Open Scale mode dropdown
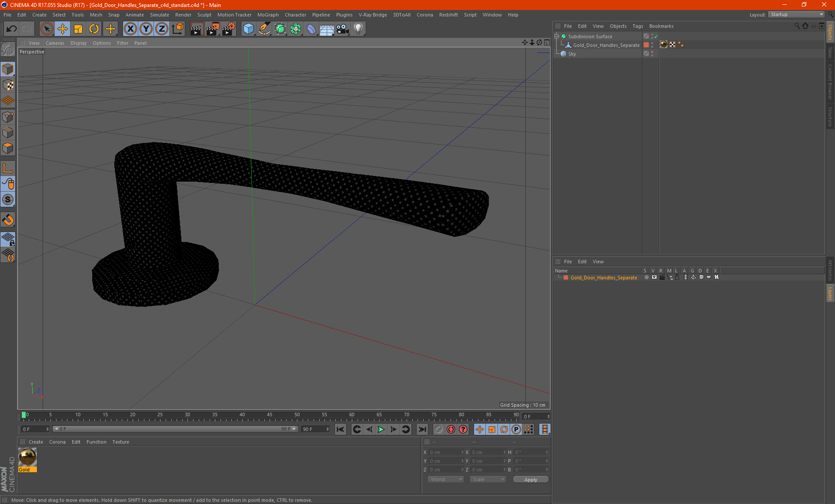The width and height of the screenshot is (835, 504). [x=488, y=479]
